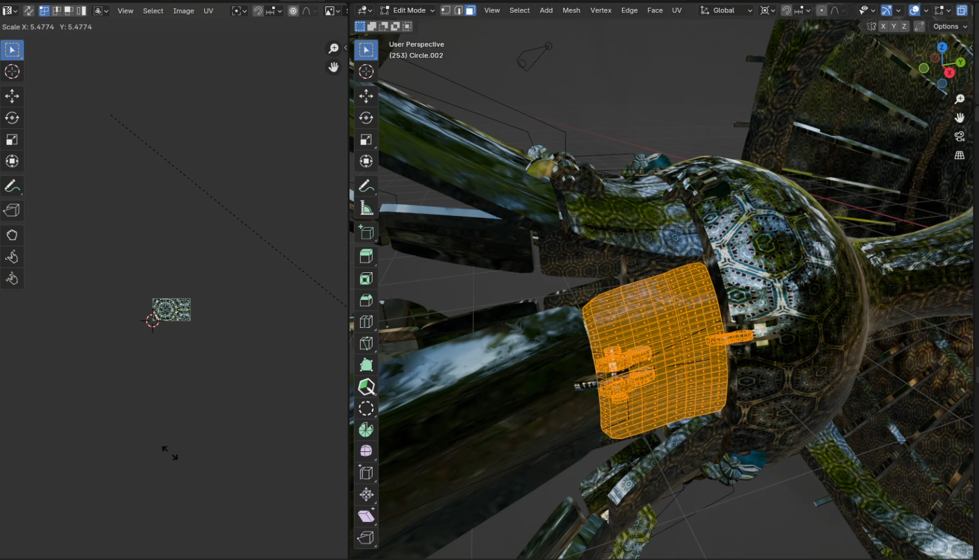Switch perspective/orthographic grid icon
The height and width of the screenshot is (560, 979).
click(x=960, y=155)
